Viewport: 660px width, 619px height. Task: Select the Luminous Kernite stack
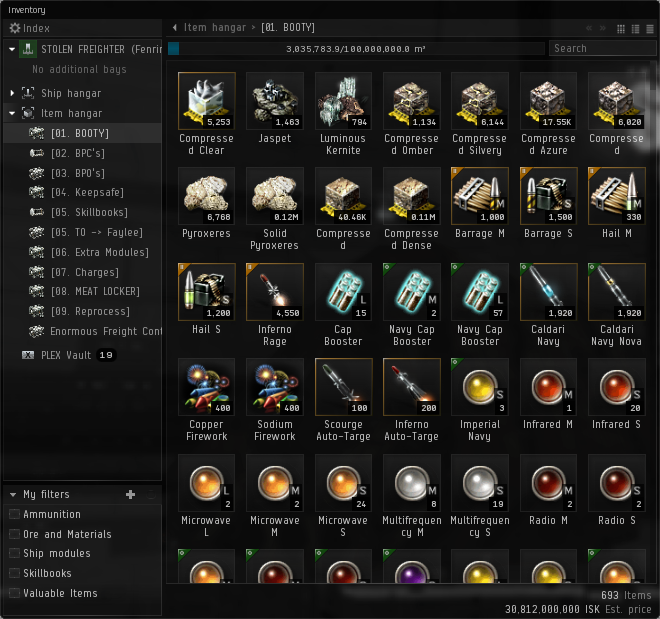click(x=343, y=101)
